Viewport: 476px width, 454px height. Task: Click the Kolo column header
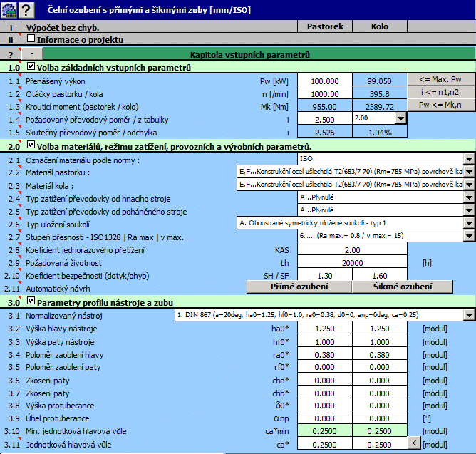380,26
